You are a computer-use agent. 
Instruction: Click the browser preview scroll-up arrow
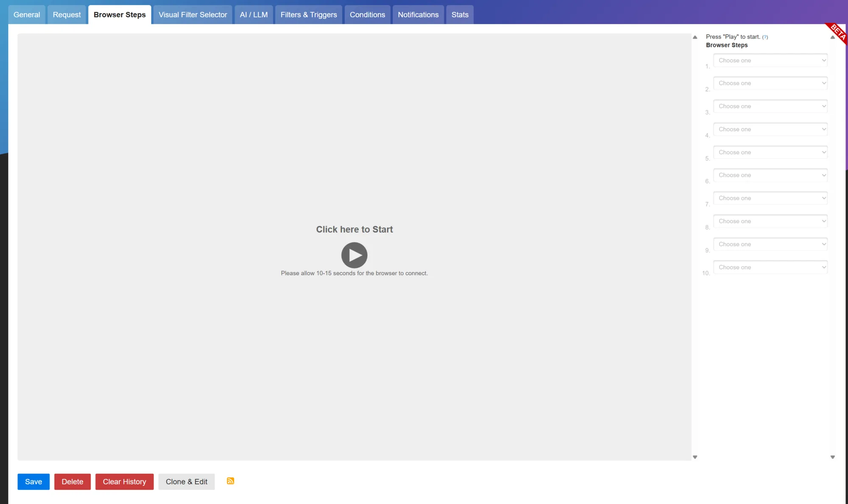pyautogui.click(x=695, y=37)
